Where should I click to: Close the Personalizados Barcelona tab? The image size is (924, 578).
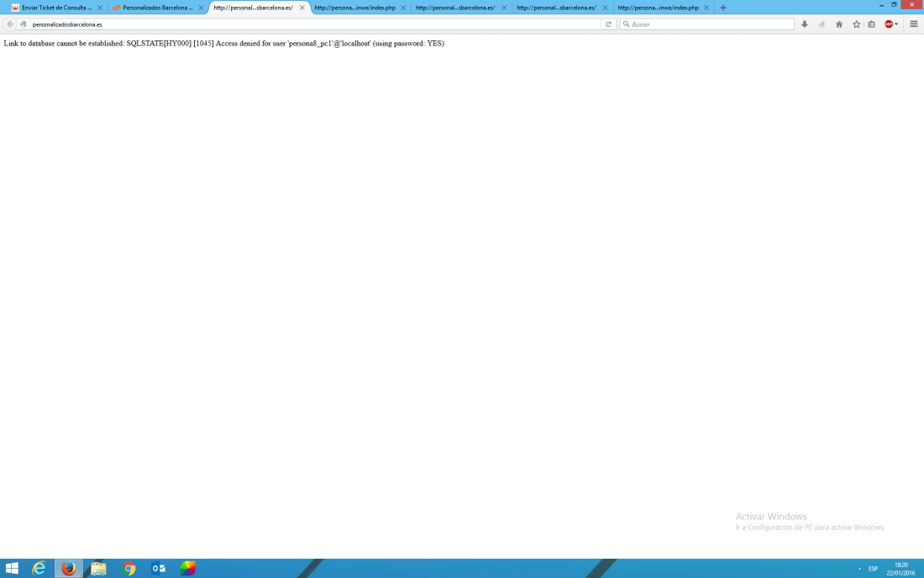point(201,8)
